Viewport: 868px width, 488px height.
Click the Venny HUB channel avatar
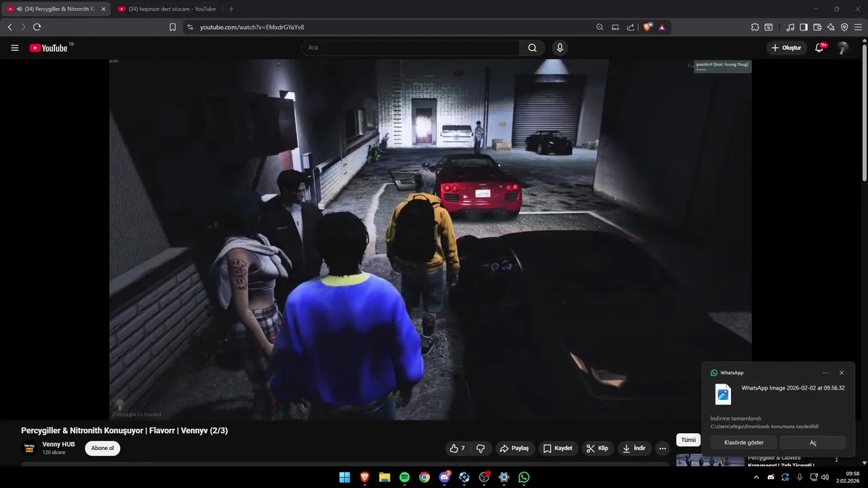coord(29,448)
